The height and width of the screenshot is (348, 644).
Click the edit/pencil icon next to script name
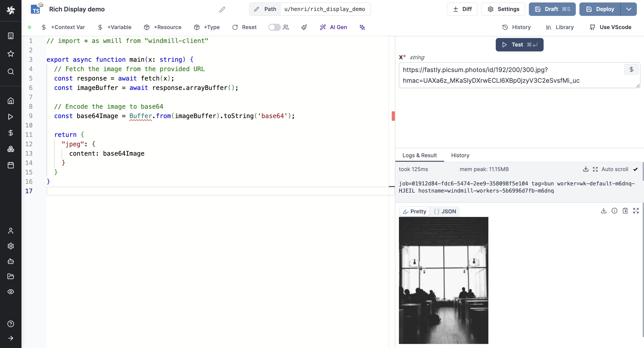[x=222, y=9]
